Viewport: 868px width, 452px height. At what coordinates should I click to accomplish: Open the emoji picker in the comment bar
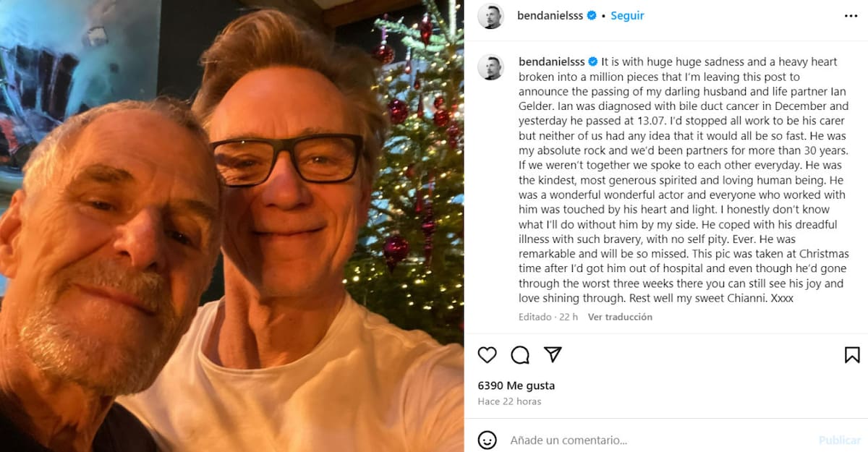(488, 440)
